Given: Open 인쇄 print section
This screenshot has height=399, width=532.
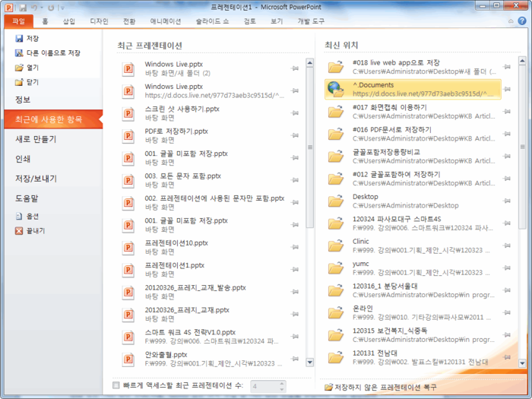Looking at the screenshot, I should 23,159.
